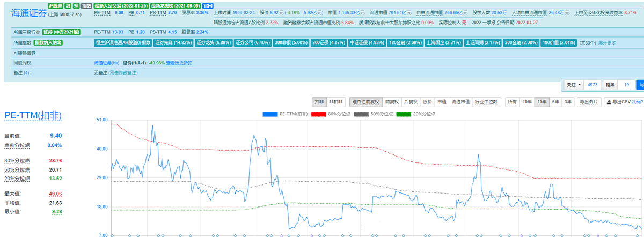The height and width of the screenshot is (237, 644).
Task: Toggle red 80%分位点 legend swatch
Action: 319,114
